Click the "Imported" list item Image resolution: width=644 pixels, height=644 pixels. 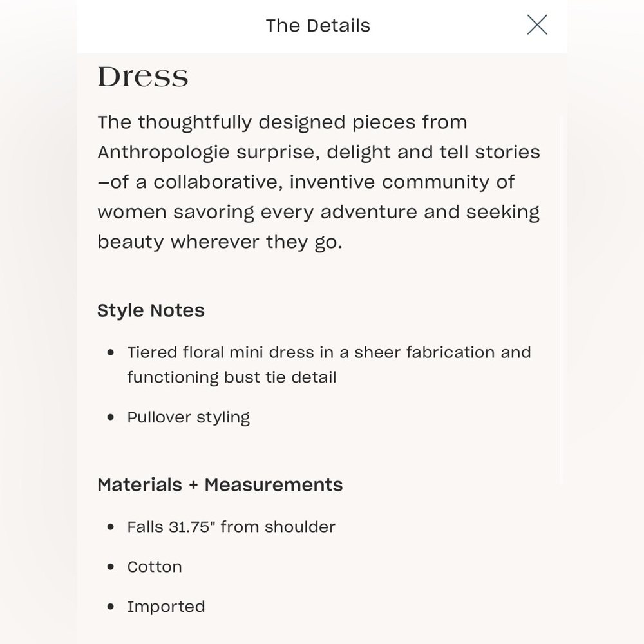pyautogui.click(x=166, y=607)
